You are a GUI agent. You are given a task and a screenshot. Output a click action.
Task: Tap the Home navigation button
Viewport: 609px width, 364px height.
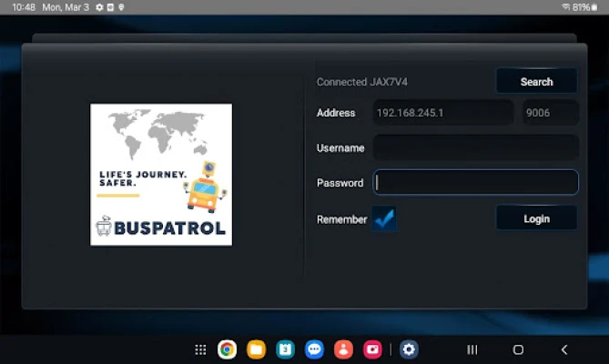point(518,349)
